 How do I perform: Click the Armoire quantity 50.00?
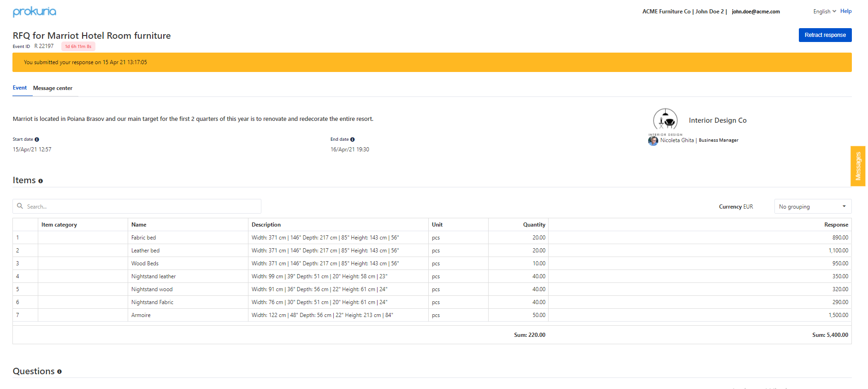coord(539,315)
